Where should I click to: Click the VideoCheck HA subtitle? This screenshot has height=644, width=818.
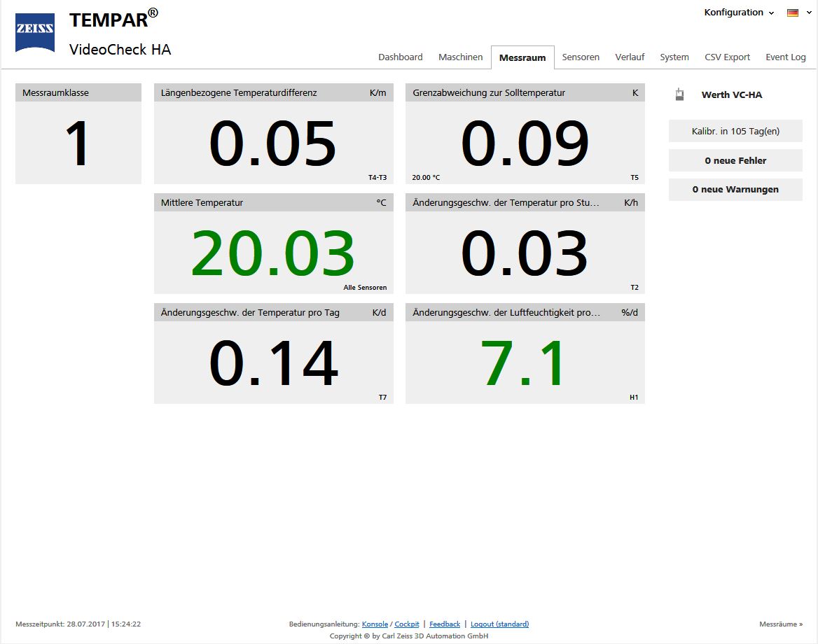click(120, 50)
